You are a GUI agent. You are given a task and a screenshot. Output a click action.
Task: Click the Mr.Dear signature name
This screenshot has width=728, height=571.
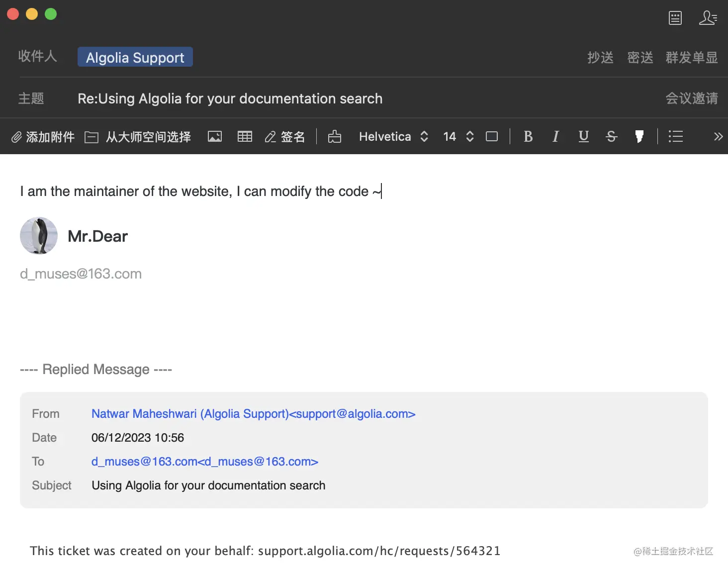tap(97, 236)
